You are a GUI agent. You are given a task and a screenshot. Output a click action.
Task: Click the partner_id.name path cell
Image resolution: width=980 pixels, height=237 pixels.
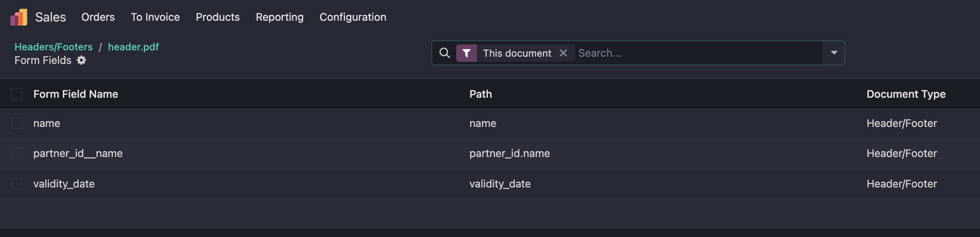509,154
